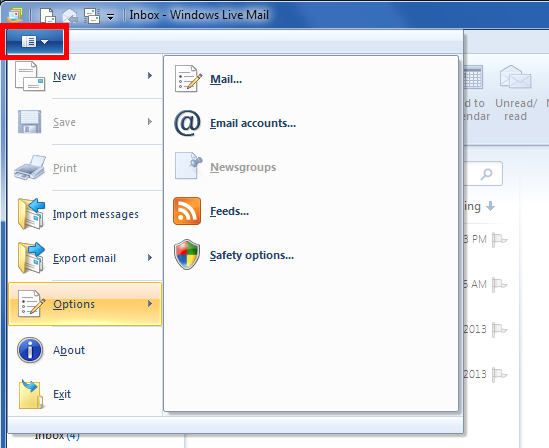Click the @ Email accounts icon
This screenshot has width=549, height=448.
[187, 123]
